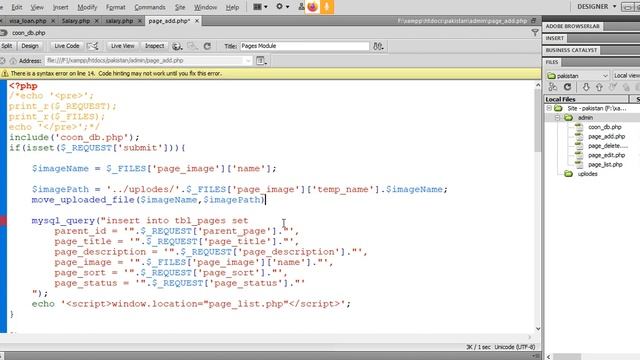This screenshot has height=360, width=640.
Task: Open the Local view dropdown
Action: [626, 76]
